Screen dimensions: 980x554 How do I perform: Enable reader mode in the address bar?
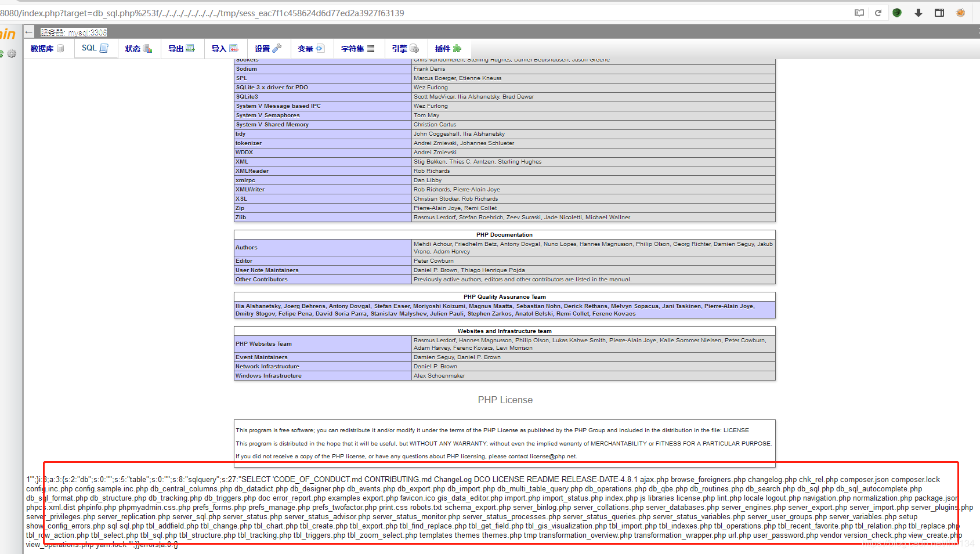[x=859, y=12]
